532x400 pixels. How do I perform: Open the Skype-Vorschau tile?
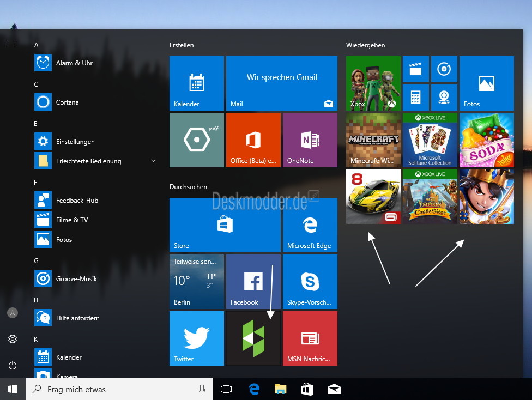tap(310, 282)
